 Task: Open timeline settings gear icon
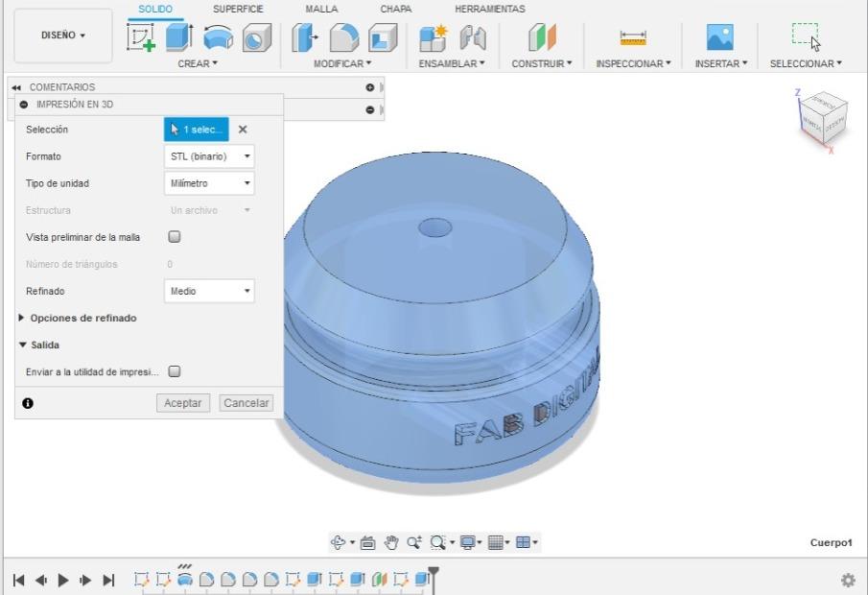click(x=848, y=580)
